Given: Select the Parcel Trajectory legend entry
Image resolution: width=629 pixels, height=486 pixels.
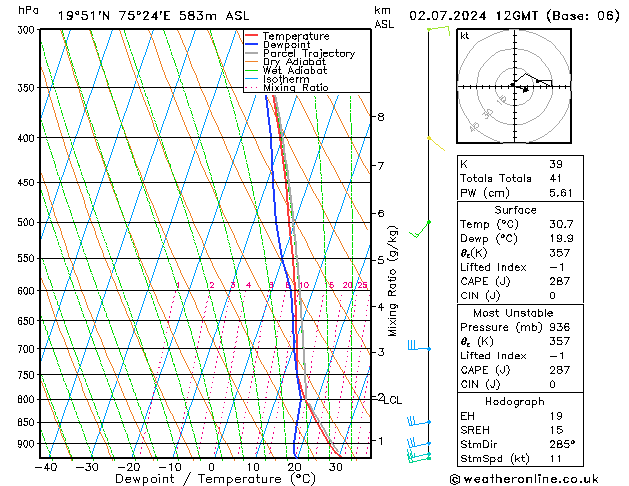Looking at the screenshot, I should point(308,54).
